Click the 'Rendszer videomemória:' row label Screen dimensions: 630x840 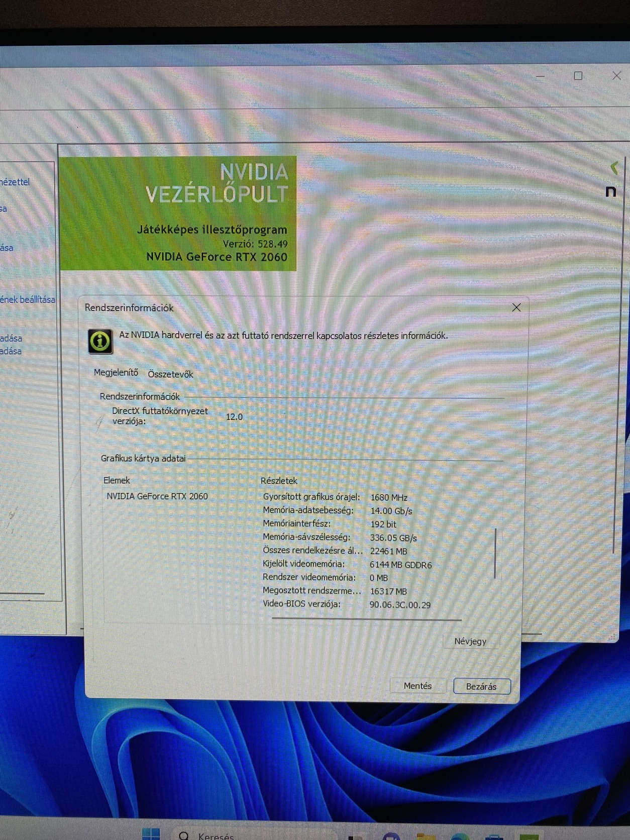click(x=309, y=577)
